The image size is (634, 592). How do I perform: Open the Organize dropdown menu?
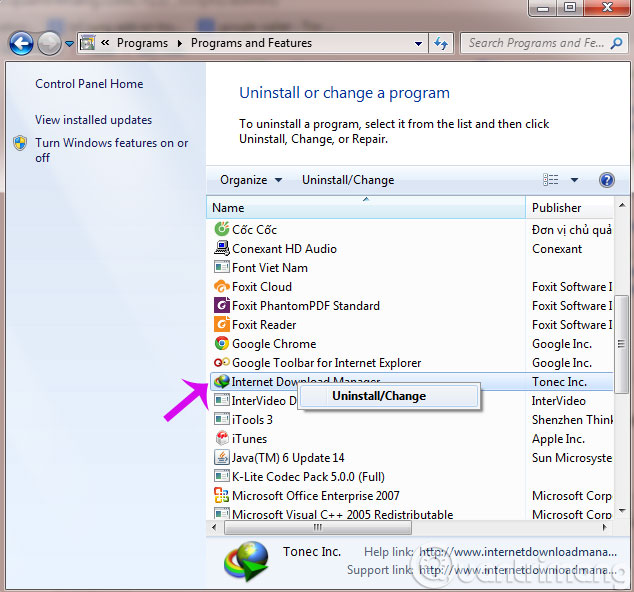coord(251,180)
